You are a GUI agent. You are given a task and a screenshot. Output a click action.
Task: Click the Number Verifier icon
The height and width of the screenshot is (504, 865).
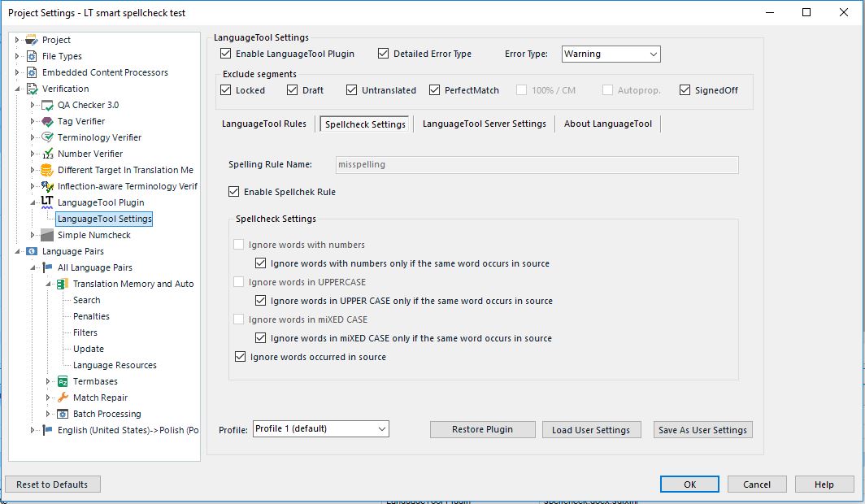click(x=46, y=154)
